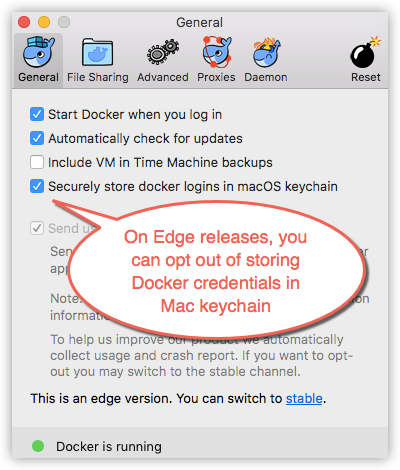Open the Advanced gears icon

click(163, 52)
